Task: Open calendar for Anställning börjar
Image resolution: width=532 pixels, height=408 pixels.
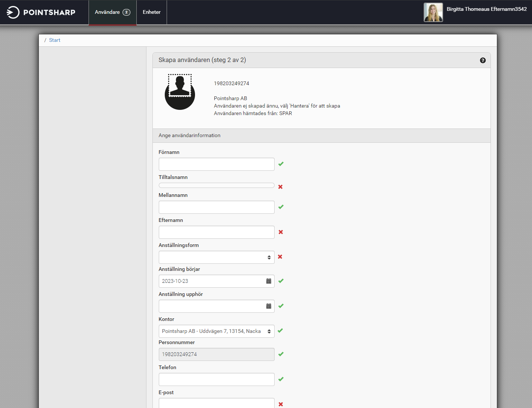Action: click(x=269, y=281)
